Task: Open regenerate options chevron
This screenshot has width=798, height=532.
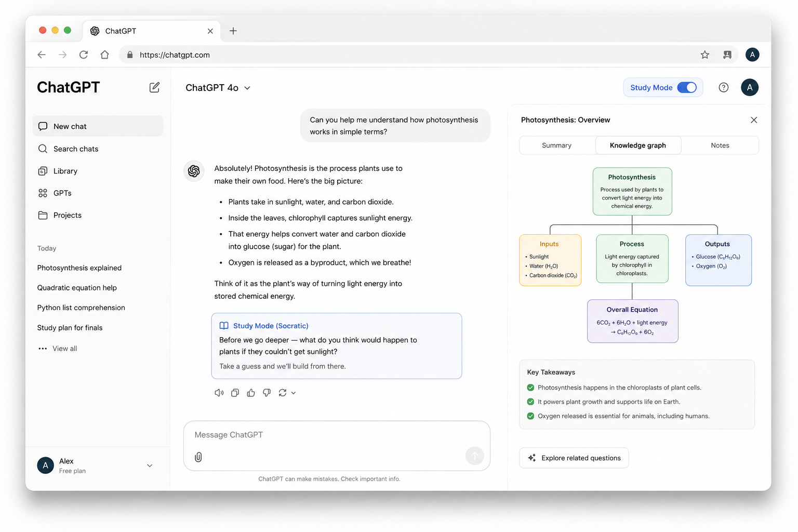Action: [x=294, y=393]
